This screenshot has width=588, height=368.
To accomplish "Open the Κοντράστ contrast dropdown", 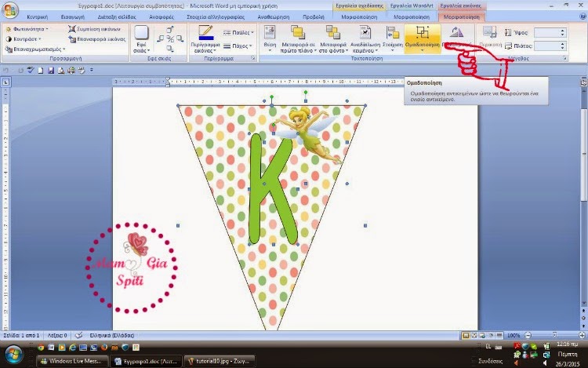I will point(24,39).
